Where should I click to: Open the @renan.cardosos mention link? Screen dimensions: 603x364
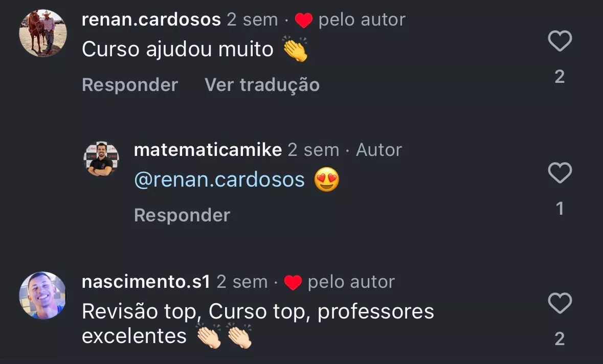coord(219,179)
